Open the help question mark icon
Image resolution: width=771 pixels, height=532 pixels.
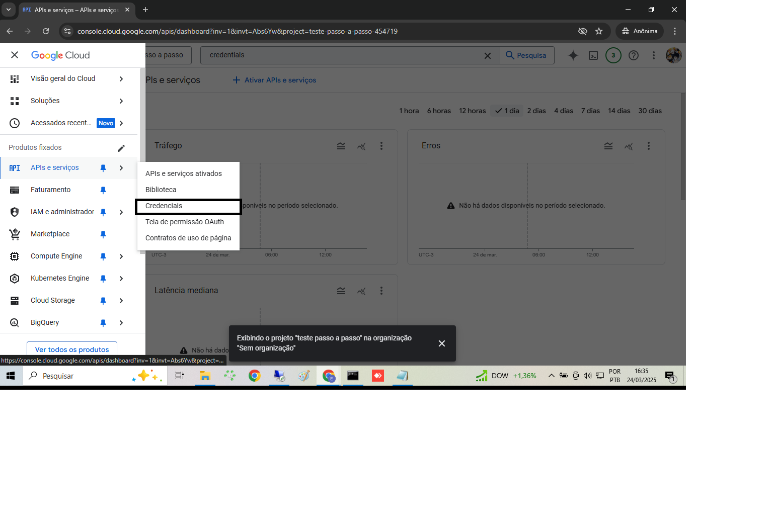tap(634, 55)
